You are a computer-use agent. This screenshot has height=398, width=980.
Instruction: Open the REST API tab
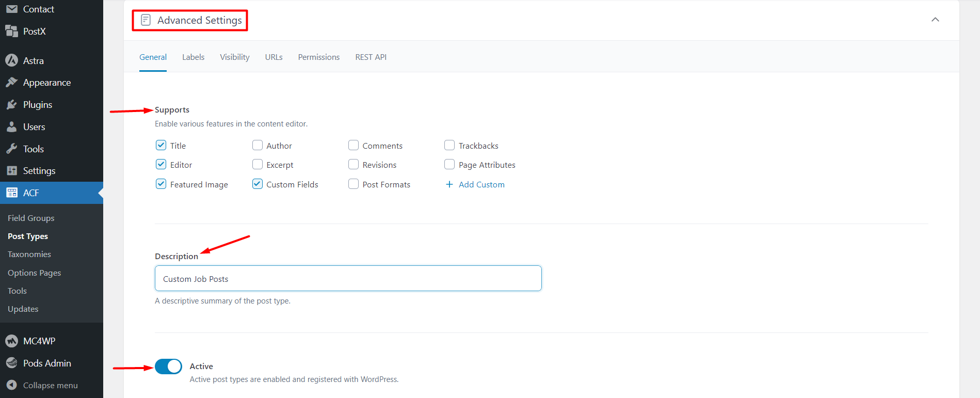[x=371, y=57]
